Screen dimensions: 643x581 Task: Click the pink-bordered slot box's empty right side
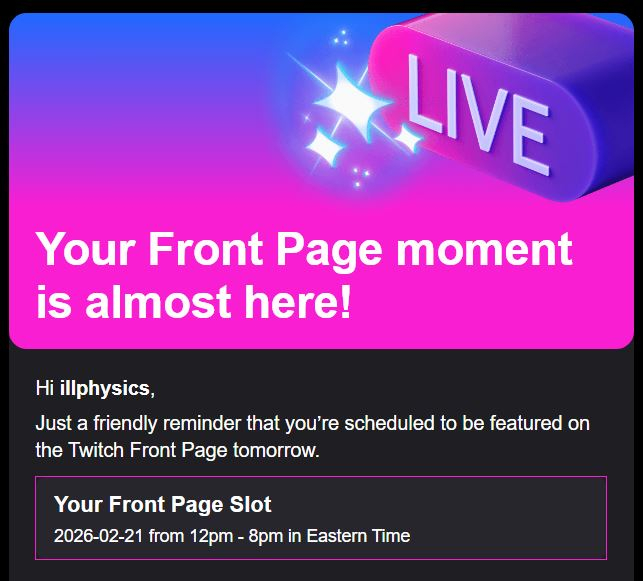coord(520,518)
